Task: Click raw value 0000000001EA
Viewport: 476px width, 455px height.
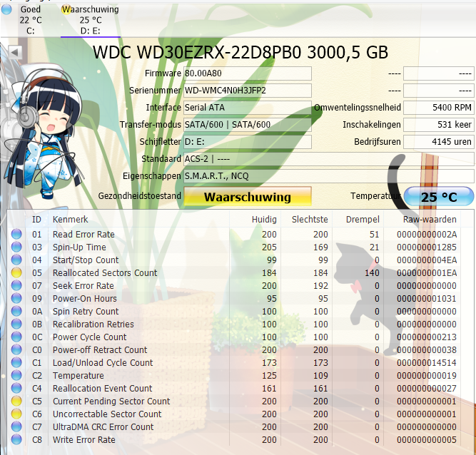Action: pyautogui.click(x=427, y=272)
